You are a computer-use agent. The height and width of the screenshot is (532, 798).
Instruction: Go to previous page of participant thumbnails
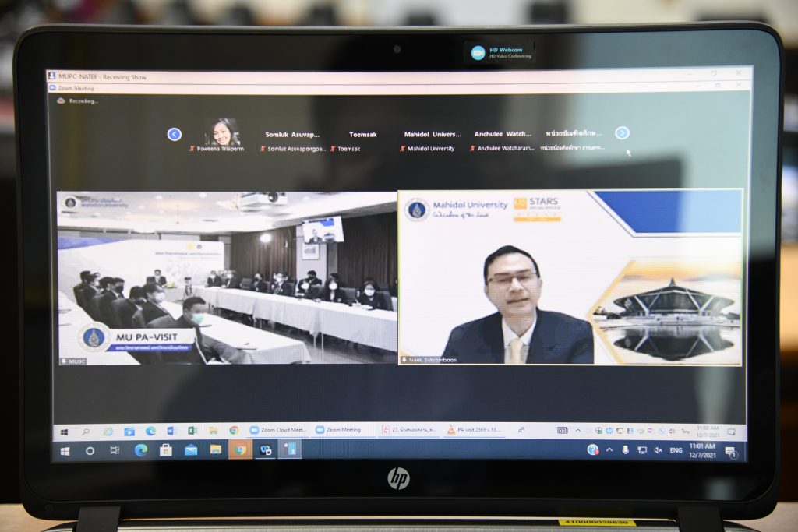(174, 134)
